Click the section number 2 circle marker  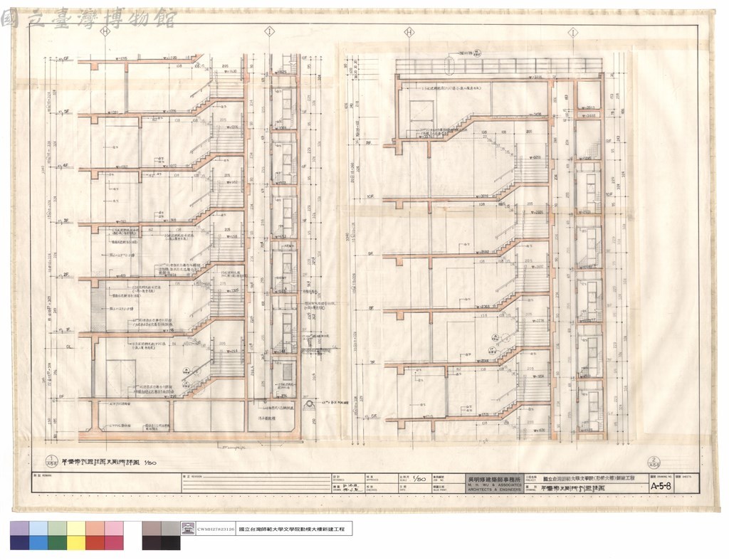pos(654,462)
